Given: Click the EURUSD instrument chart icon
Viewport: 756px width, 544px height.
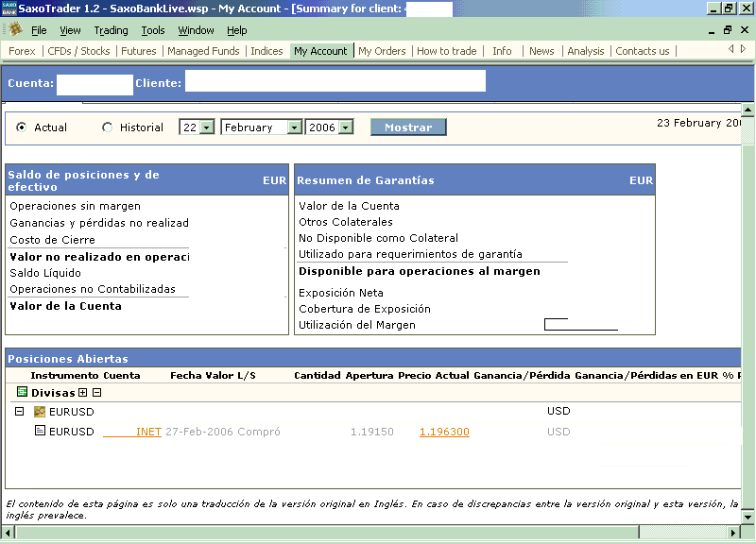Looking at the screenshot, I should pyautogui.click(x=40, y=412).
